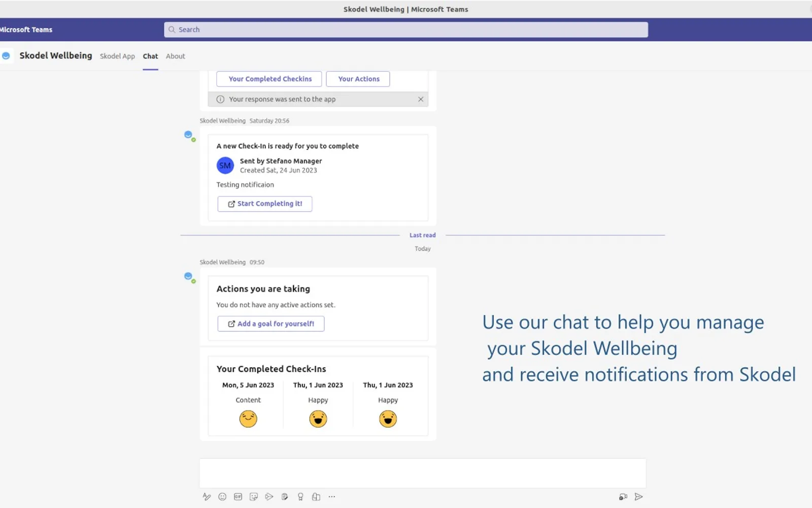Viewport: 812px width, 508px height.
Task: Click the Skodel Wellbeing app logo icon
Action: [6, 56]
